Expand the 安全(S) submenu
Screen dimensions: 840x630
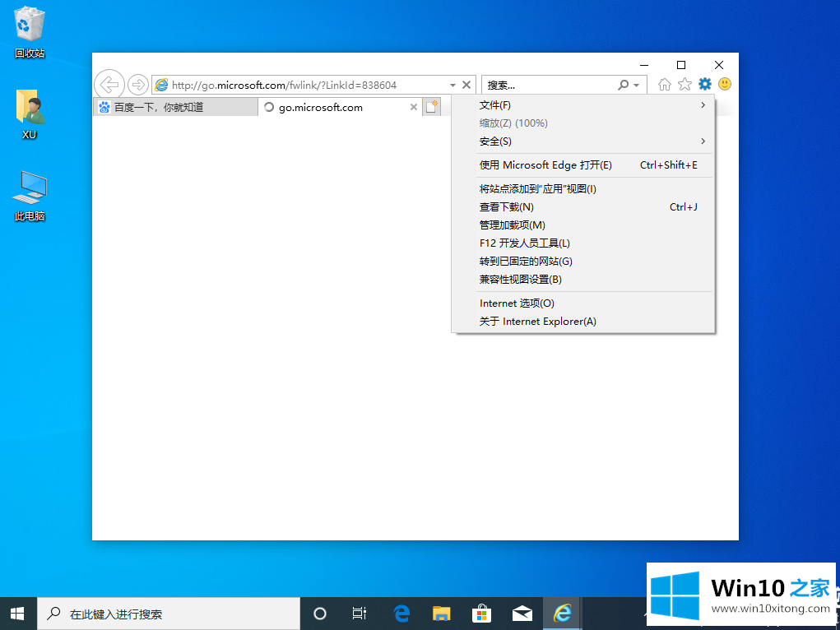[583, 141]
